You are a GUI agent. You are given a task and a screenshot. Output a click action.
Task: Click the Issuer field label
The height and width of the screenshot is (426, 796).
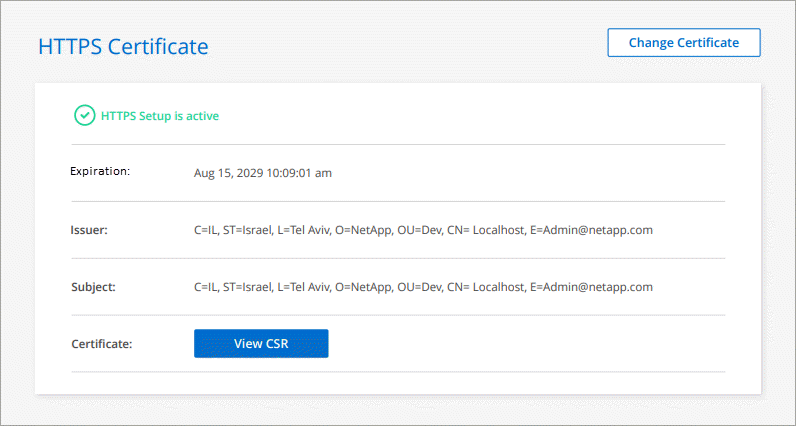88,229
